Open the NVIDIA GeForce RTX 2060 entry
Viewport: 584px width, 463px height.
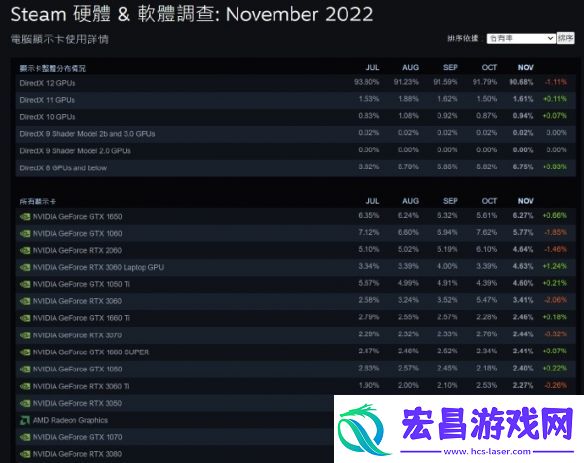(77, 250)
